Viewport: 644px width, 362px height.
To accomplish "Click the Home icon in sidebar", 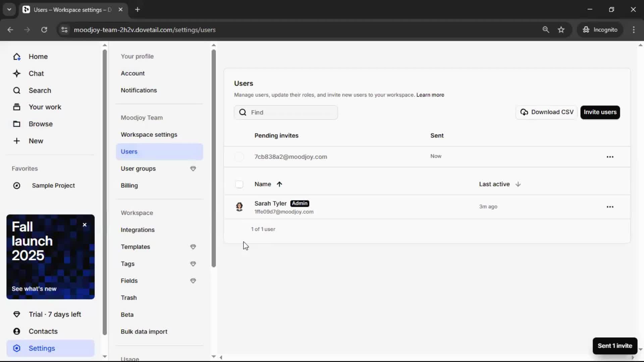I will point(17,57).
